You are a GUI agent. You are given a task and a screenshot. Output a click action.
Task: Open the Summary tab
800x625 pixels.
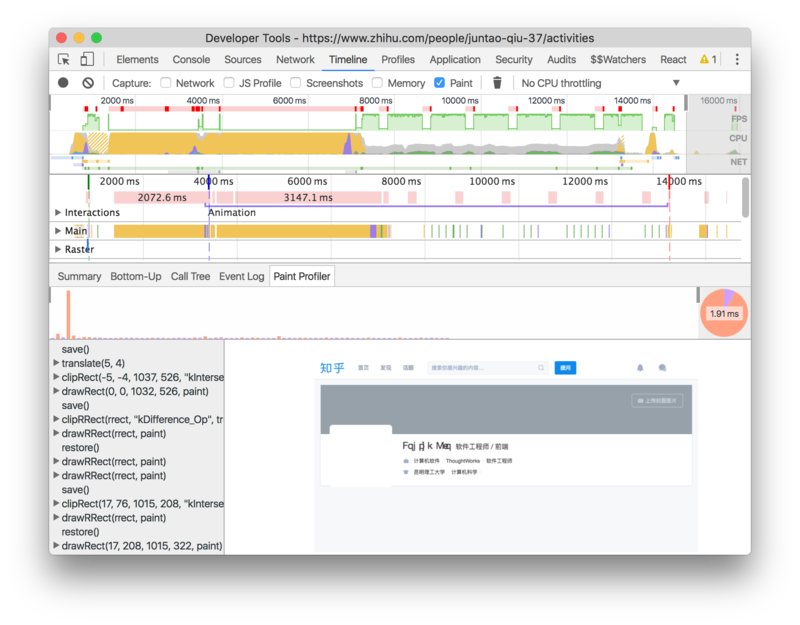(79, 276)
